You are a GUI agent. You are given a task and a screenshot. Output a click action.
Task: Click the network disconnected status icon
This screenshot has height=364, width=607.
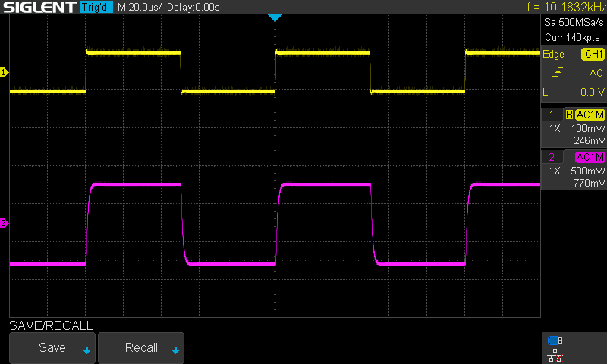click(555, 356)
